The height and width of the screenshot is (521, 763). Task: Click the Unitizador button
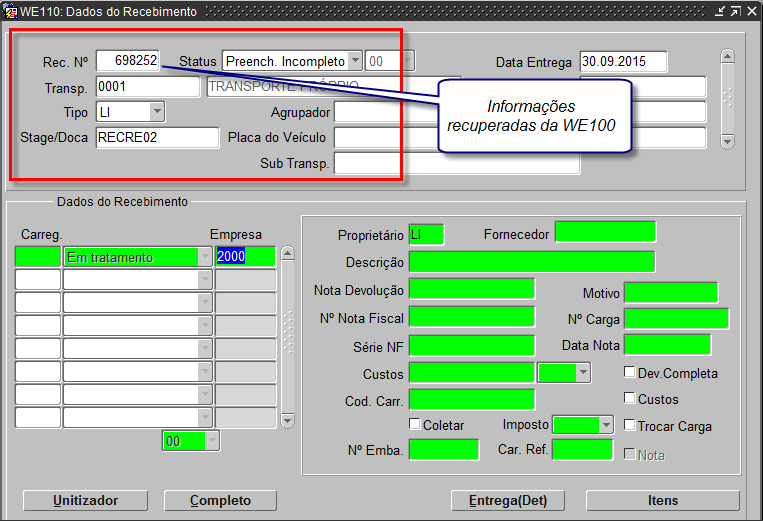pyautogui.click(x=86, y=501)
